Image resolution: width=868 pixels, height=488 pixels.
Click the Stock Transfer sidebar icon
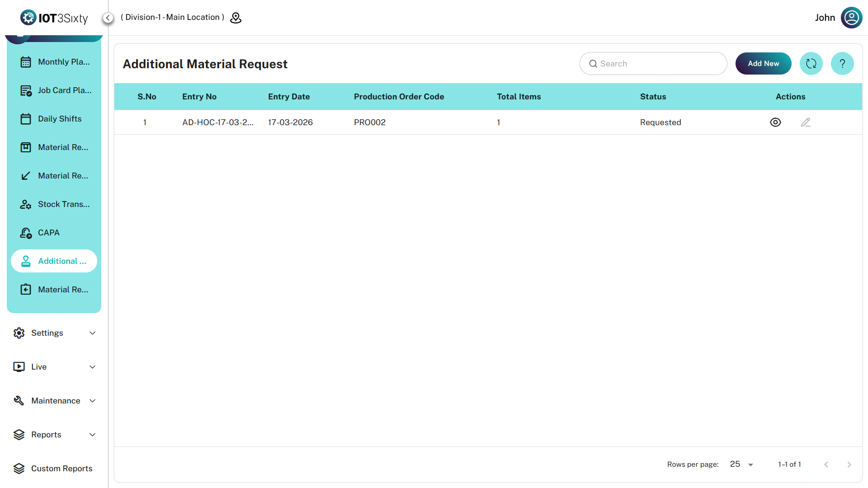(26, 204)
